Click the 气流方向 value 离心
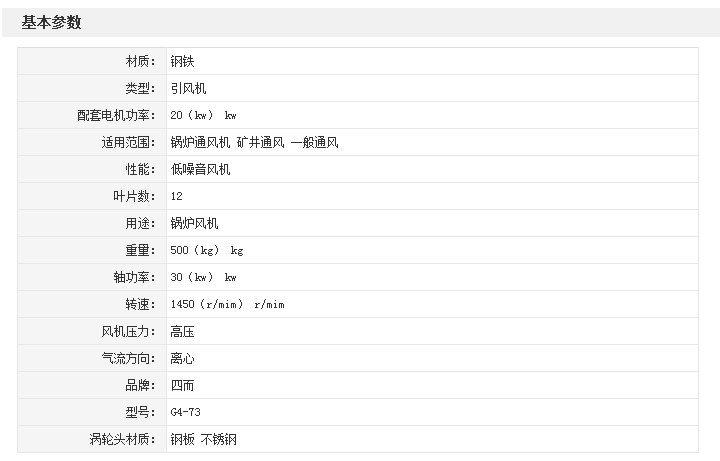 point(182,358)
